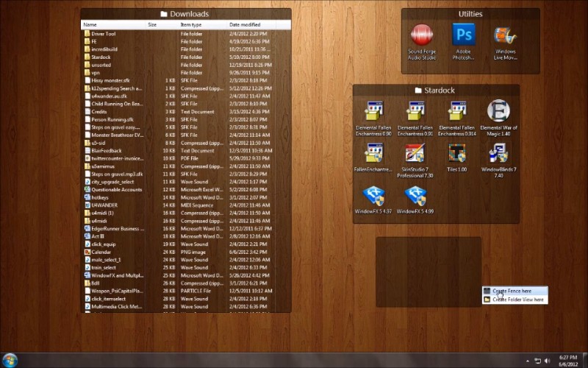The width and height of the screenshot is (588, 368).
Task: Sort Downloads list by Size column
Action: click(162, 25)
